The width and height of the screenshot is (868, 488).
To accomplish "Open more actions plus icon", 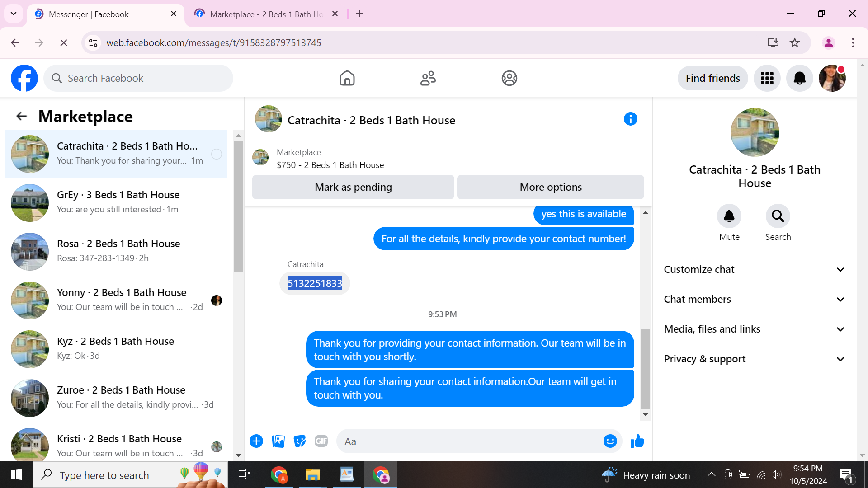I will click(256, 441).
